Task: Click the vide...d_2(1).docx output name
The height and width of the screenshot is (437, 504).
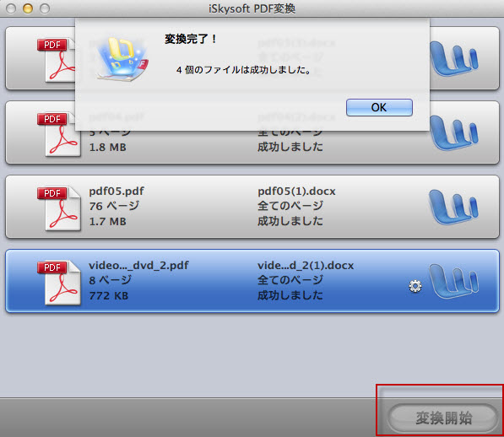Action: 306,265
